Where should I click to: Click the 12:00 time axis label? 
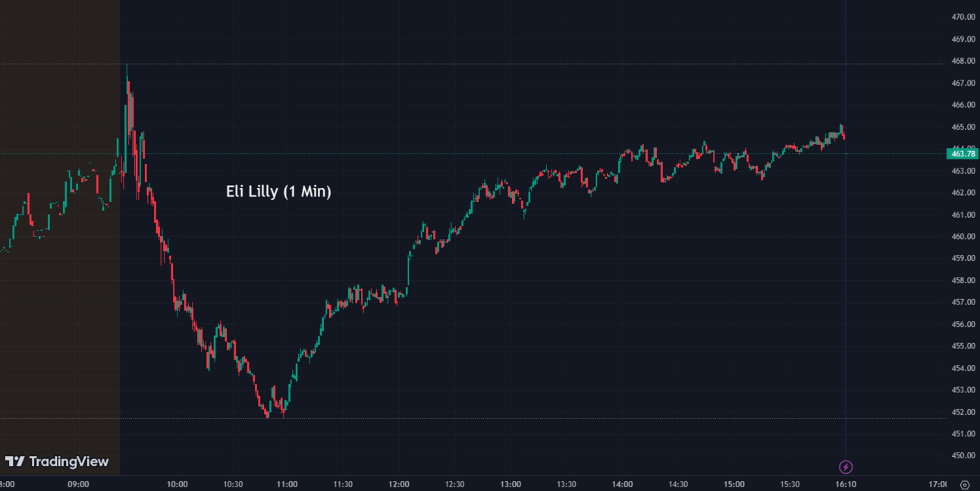pyautogui.click(x=399, y=484)
